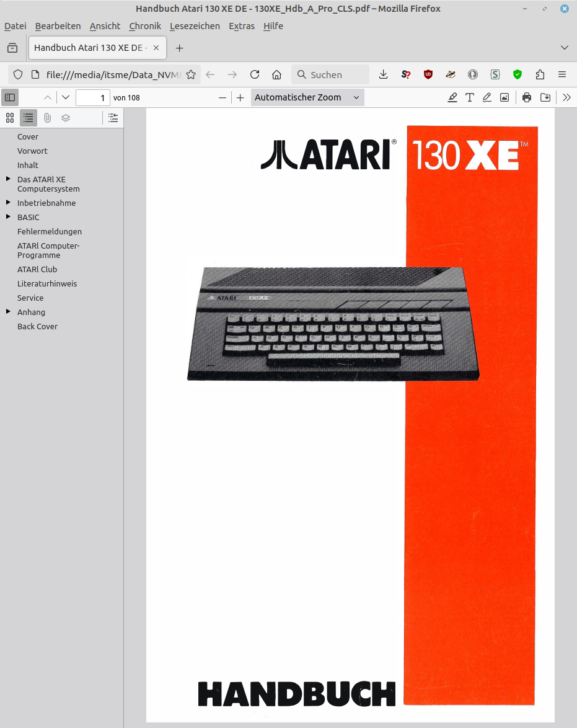Open the Automatischer Zoom dropdown

pos(307,97)
